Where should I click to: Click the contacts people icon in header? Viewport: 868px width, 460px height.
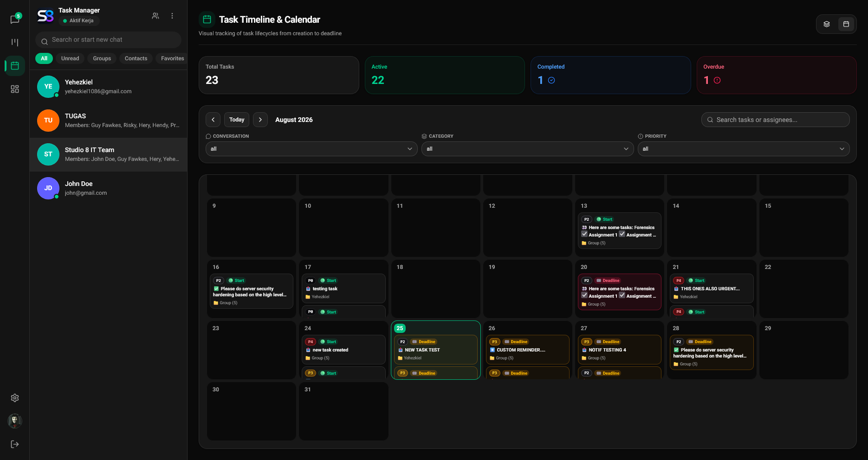155,16
